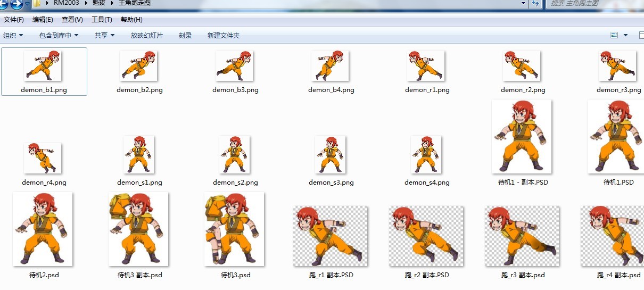Image resolution: width=644 pixels, height=290 pixels.
Task: Open the 查看(V) menu
Action: coord(72,20)
